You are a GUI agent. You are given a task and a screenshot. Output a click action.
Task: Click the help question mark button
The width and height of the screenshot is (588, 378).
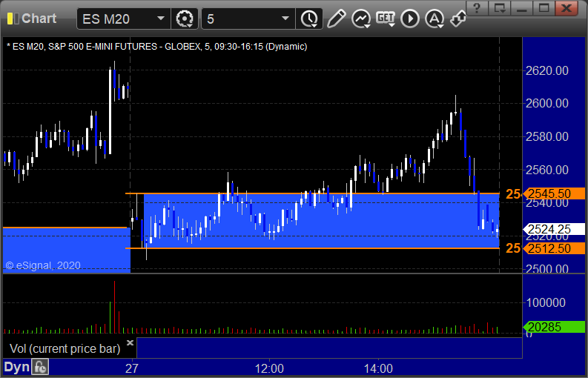point(477,7)
